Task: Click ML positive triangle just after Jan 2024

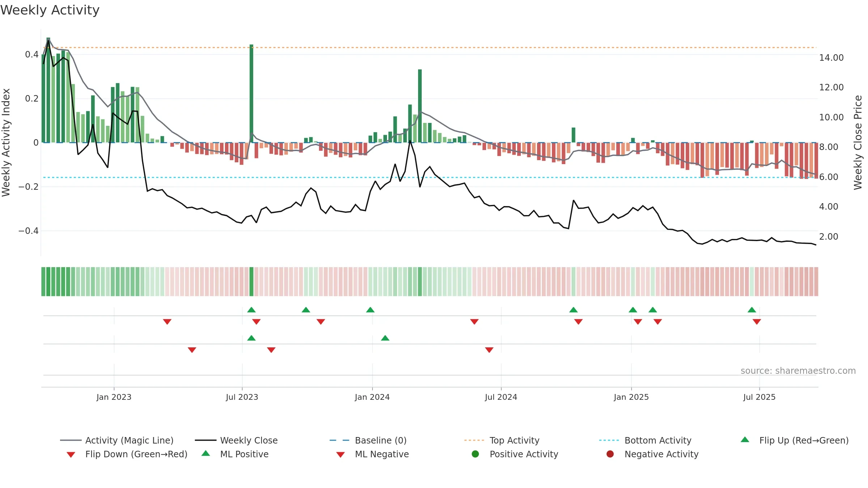Action: click(x=385, y=338)
